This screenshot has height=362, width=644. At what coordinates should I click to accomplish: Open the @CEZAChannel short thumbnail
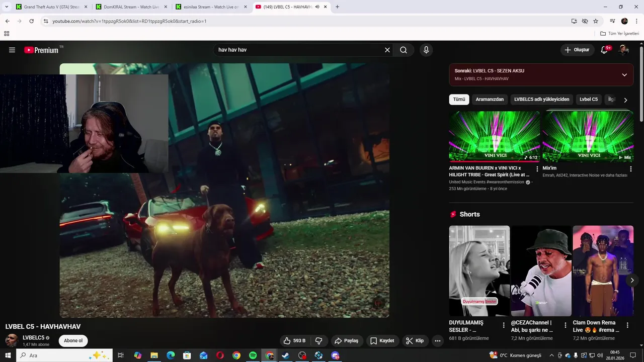(541, 270)
